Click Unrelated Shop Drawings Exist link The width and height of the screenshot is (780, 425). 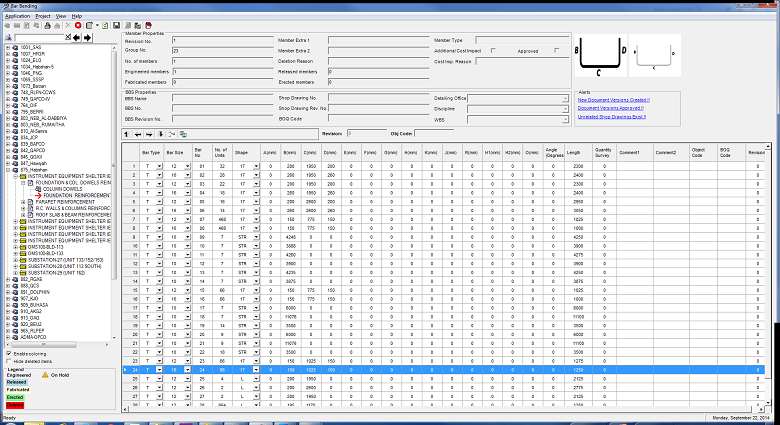[611, 117]
